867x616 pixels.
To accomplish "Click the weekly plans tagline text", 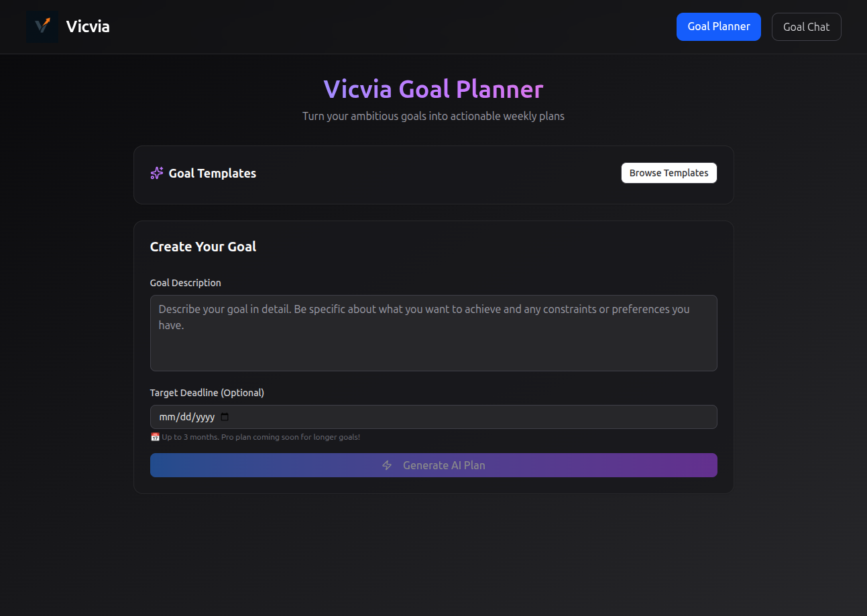I will [433, 116].
